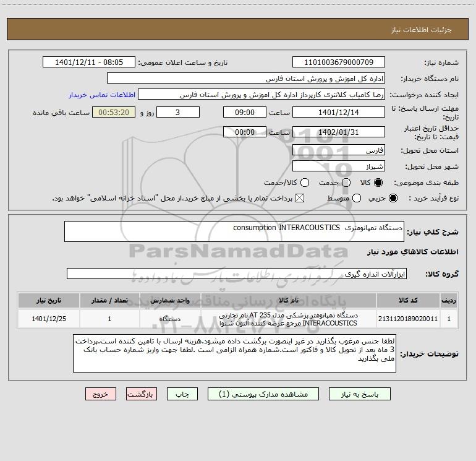Click the جزئیات اطلاعات نیاز header title

pyautogui.click(x=421, y=30)
